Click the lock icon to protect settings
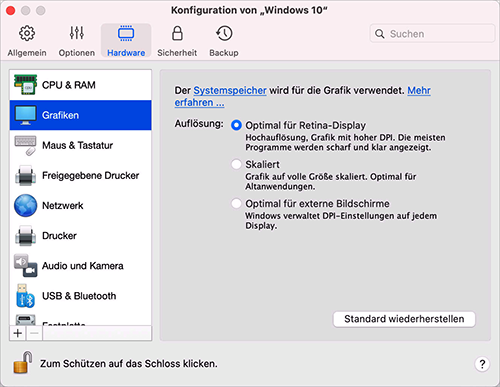This screenshot has height=387, width=500. click(x=23, y=362)
